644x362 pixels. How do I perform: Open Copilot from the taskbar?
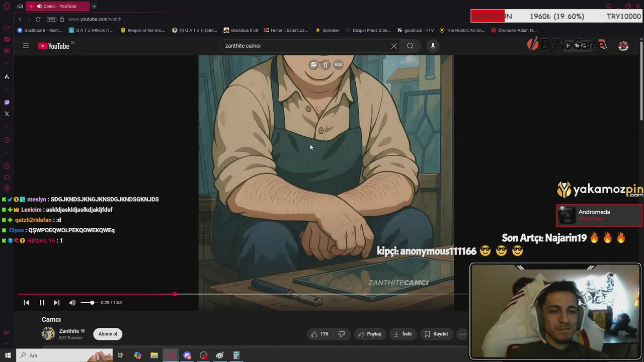click(137, 355)
